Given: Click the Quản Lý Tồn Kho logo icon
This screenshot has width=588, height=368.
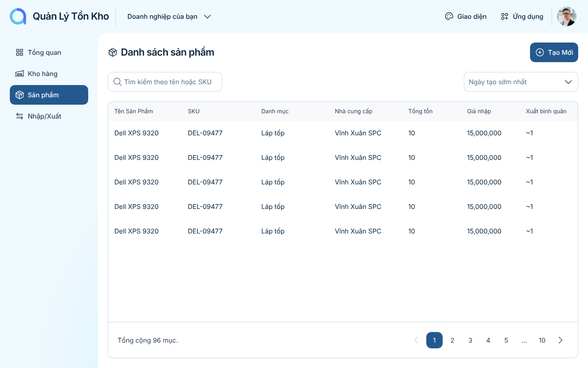Looking at the screenshot, I should tap(18, 16).
